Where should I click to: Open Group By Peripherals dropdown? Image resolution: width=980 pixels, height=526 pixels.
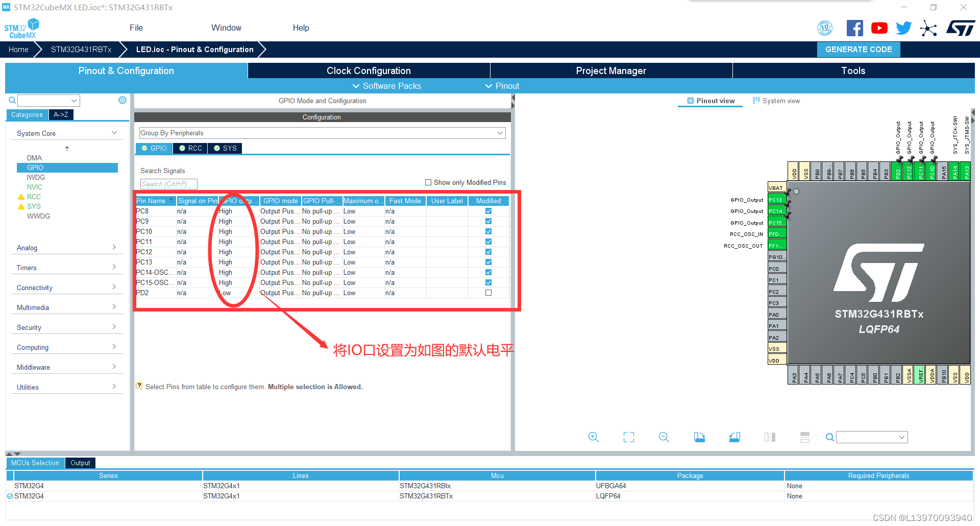[323, 133]
